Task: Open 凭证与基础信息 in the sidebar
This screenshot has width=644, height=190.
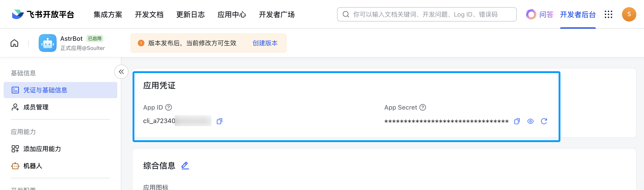Action: point(60,90)
